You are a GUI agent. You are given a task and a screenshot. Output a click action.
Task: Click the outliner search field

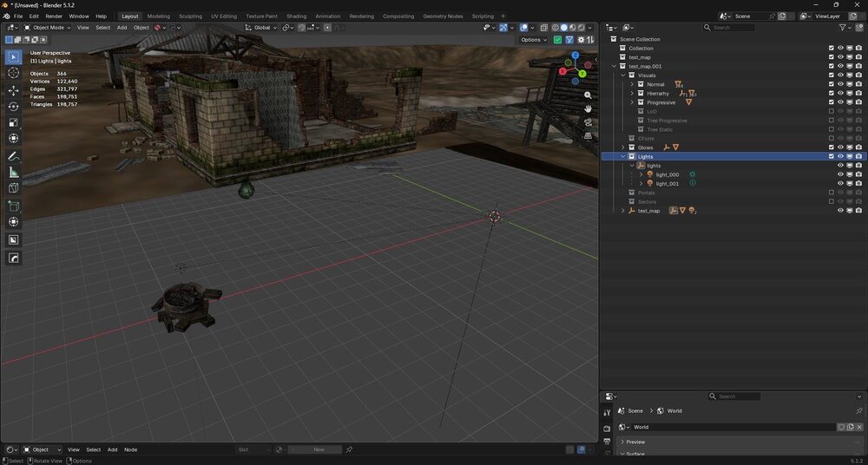[x=730, y=27]
